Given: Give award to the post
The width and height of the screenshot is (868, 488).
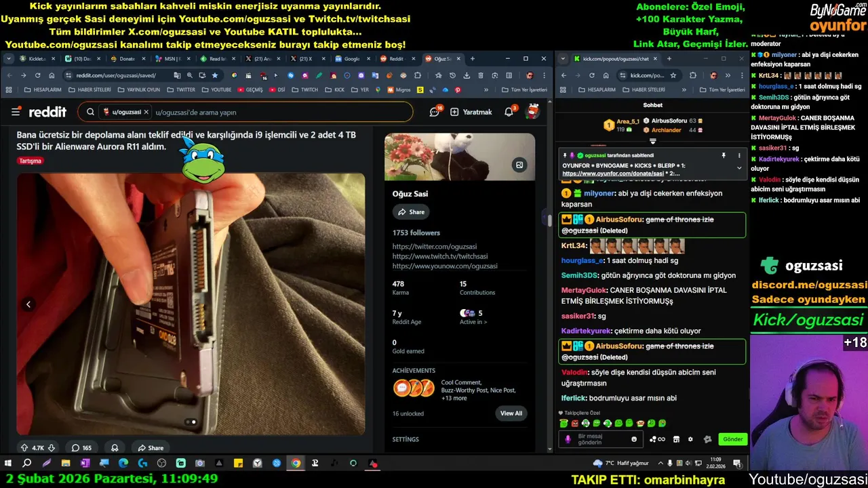Looking at the screenshot, I should (115, 448).
